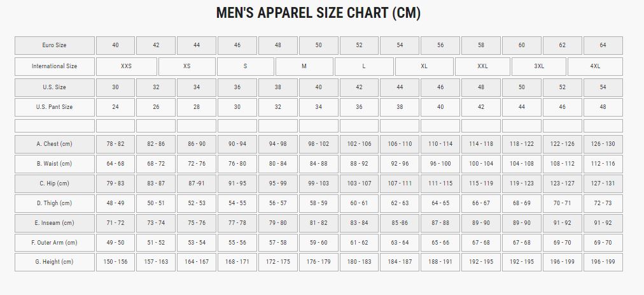This screenshot has width=644, height=295.
Task: Click the Men's Apparel Size Chart title
Action: tap(318, 13)
